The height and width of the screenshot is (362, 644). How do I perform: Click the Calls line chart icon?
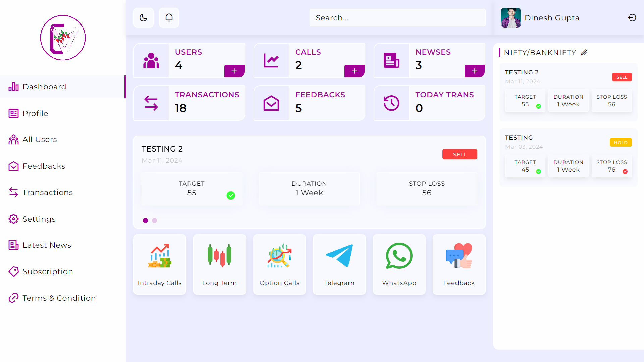point(271,61)
